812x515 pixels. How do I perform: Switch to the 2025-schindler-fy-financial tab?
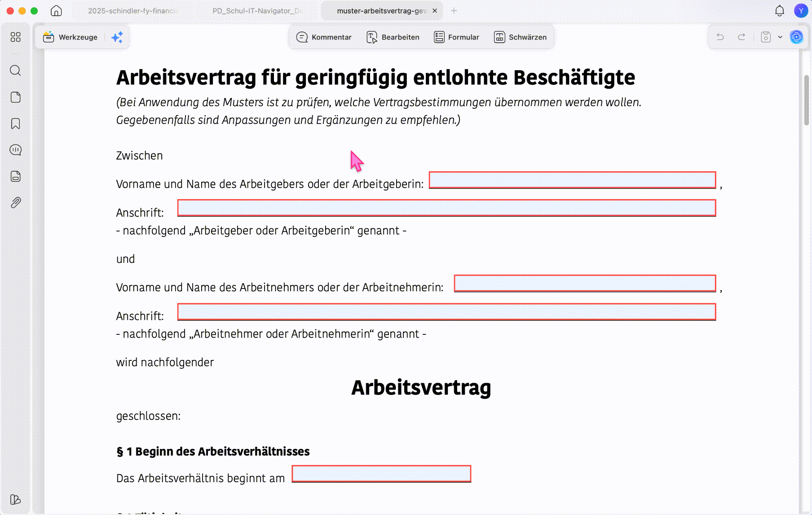click(132, 11)
